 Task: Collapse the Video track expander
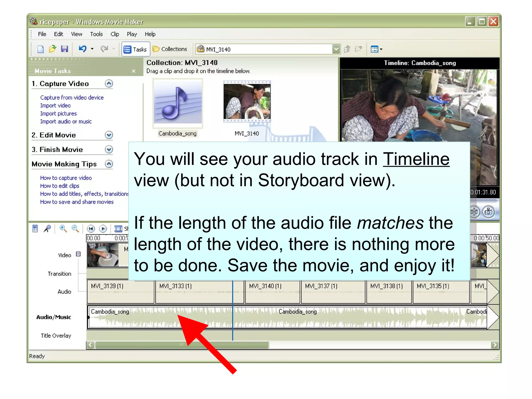pyautogui.click(x=78, y=254)
